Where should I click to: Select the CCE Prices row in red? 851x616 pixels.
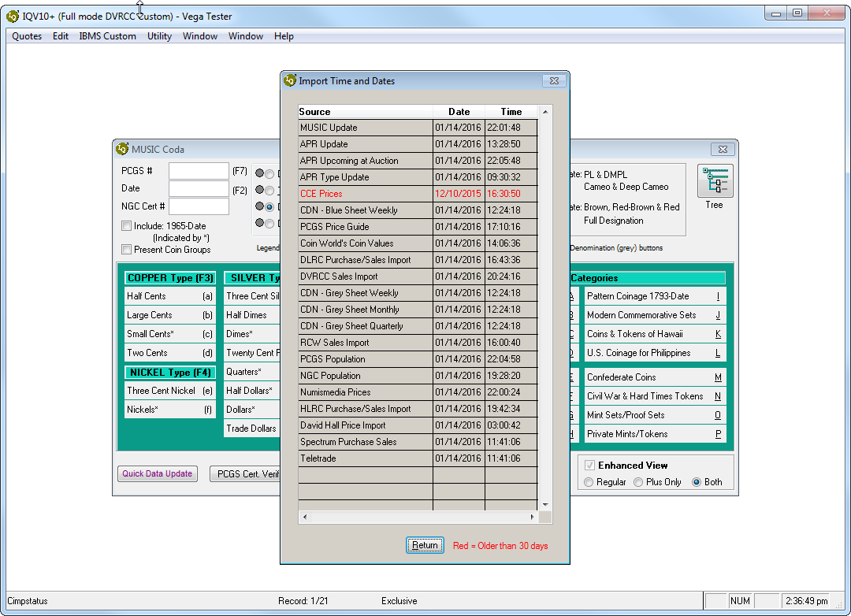[x=418, y=194]
